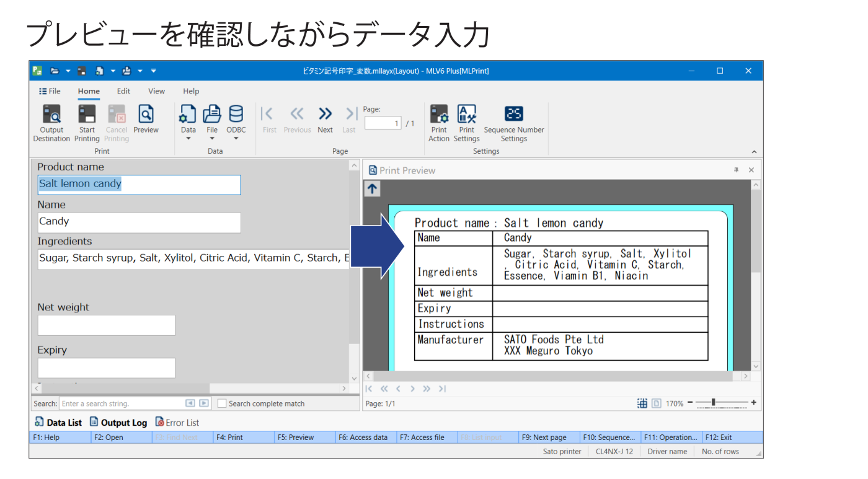The image size is (868, 479).
Task: Open Customize Quick Access Toolbar arrow
Action: [x=154, y=71]
